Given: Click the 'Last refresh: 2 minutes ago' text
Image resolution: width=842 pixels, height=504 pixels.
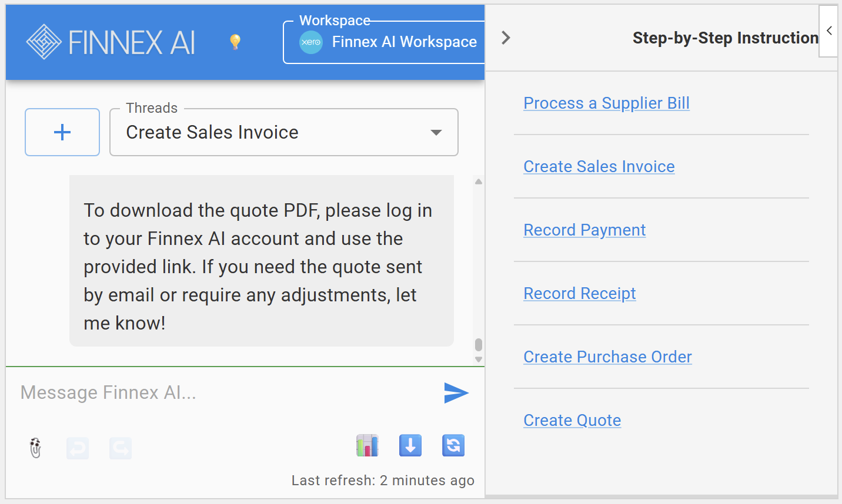Looking at the screenshot, I should (x=383, y=481).
